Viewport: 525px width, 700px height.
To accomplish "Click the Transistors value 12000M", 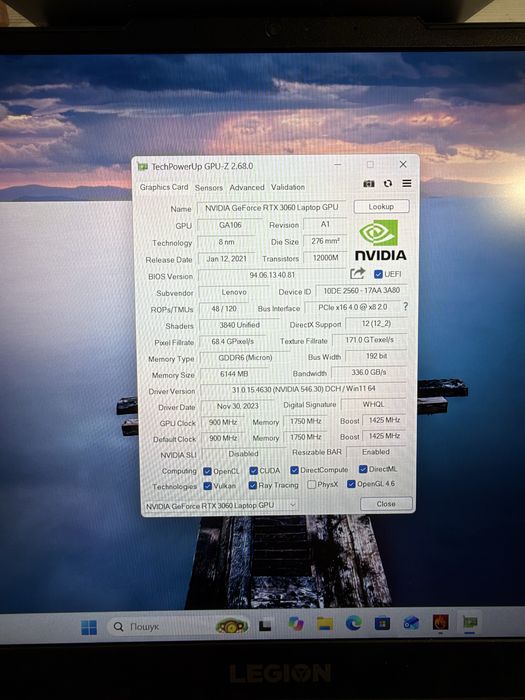I will tap(325, 258).
